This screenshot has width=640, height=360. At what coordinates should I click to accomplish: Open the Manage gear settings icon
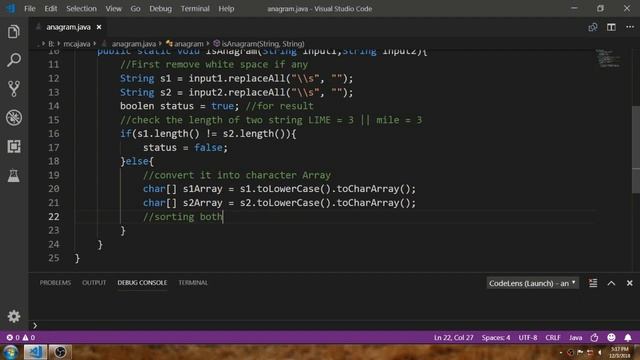click(x=13, y=316)
